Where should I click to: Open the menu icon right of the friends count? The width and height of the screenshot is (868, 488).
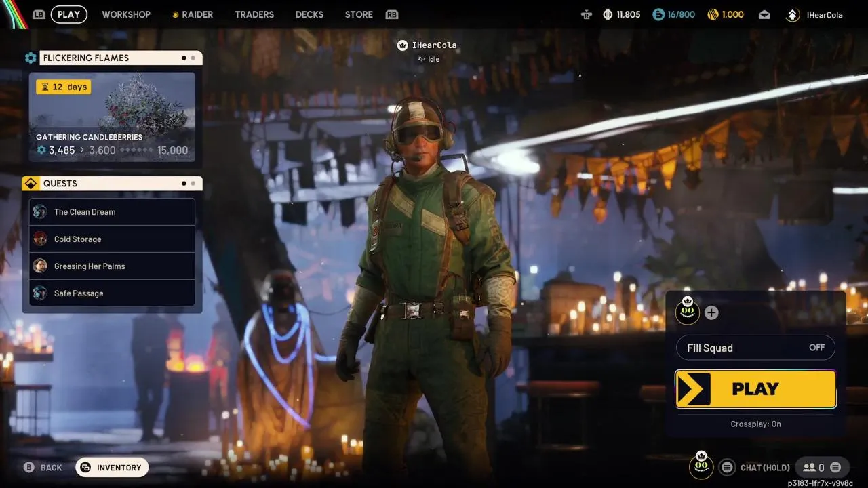835,467
